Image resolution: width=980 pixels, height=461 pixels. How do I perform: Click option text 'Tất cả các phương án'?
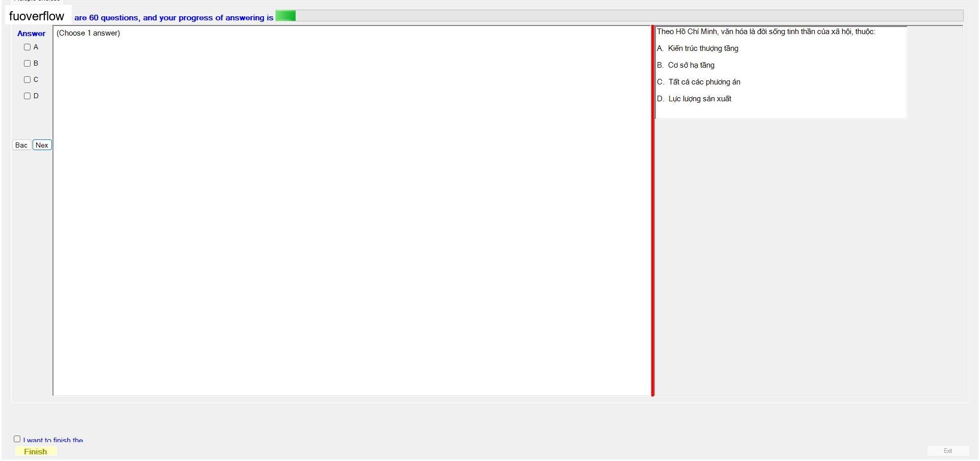click(704, 82)
